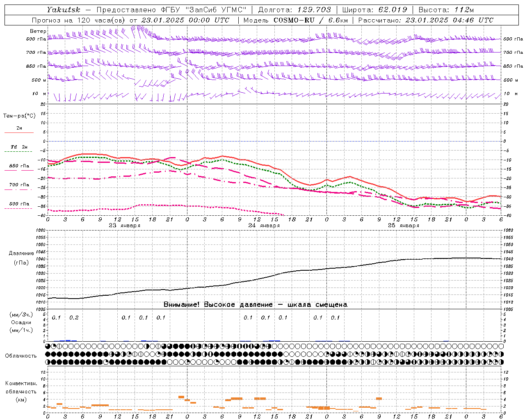The image size is (525, 420).
Task: Click the Широта: 62.019 header field
Action: coord(374,10)
